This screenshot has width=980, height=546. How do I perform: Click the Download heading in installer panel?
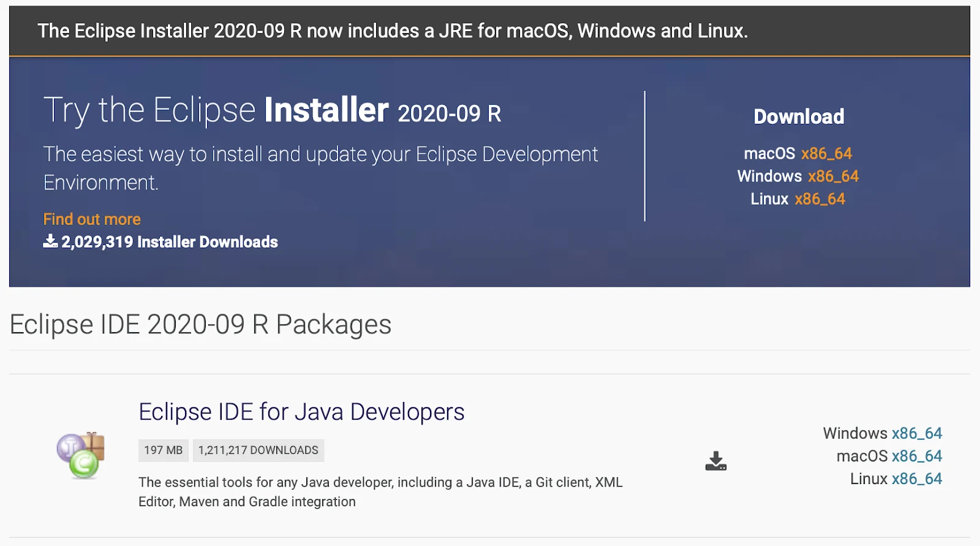799,116
